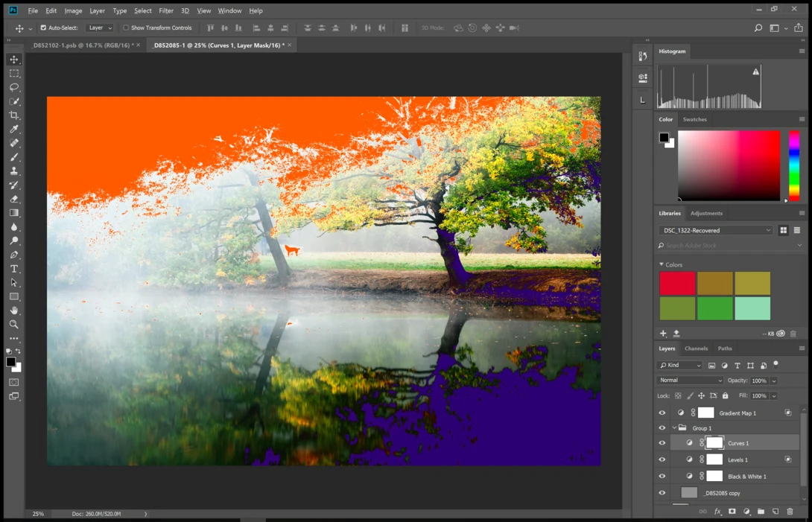
Task: Select the History Brush tool
Action: point(14,185)
